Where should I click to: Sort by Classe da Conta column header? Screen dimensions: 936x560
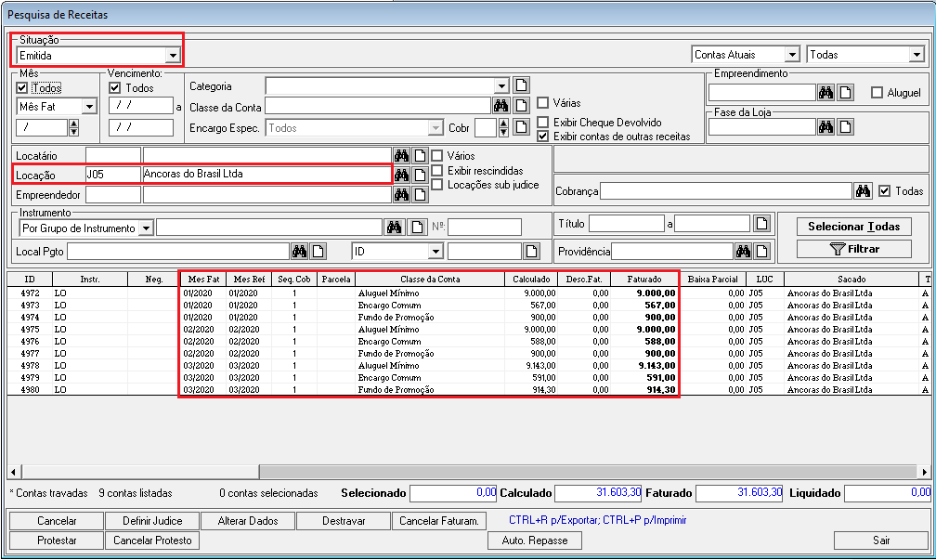pyautogui.click(x=430, y=279)
